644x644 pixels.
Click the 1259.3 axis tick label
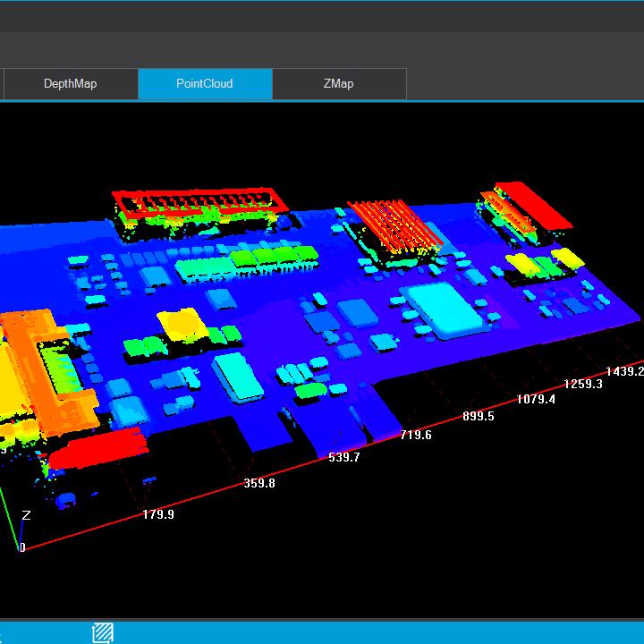(583, 384)
